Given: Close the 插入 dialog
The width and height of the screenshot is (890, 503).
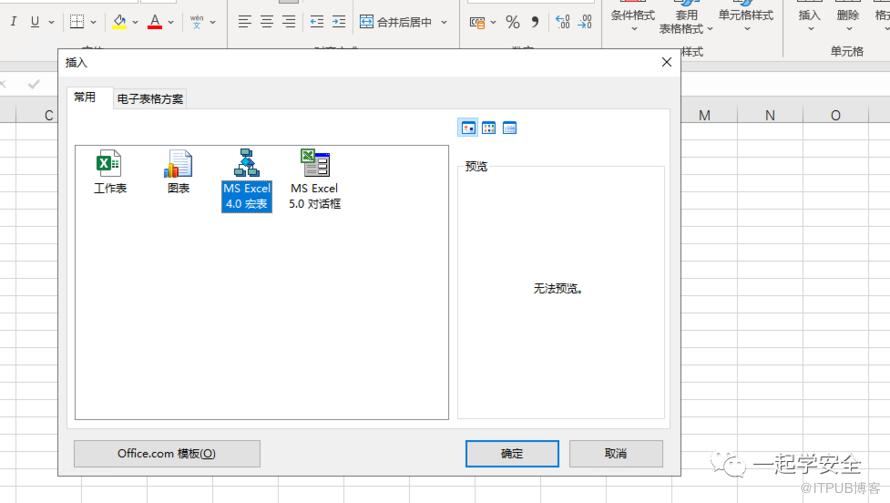Looking at the screenshot, I should point(666,62).
